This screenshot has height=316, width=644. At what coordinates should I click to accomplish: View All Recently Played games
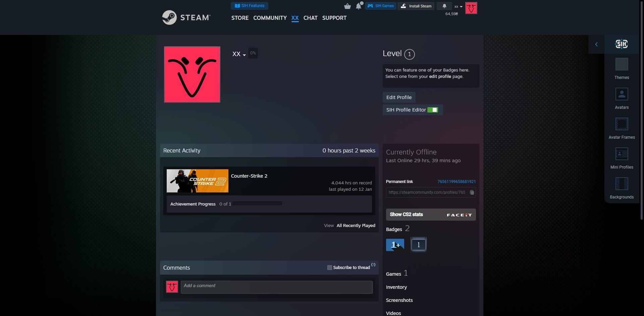[356, 225]
